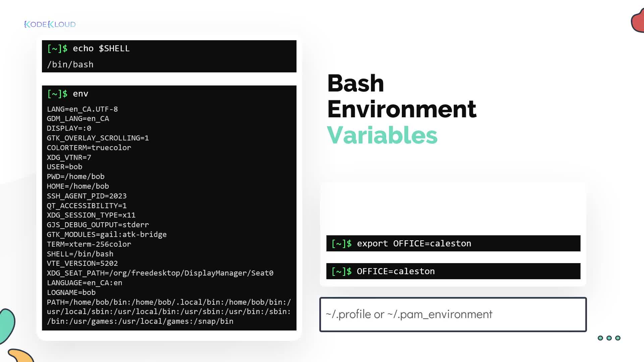
Task: Select the 'XDG_SEAT_PATH' line
Action: 160,273
